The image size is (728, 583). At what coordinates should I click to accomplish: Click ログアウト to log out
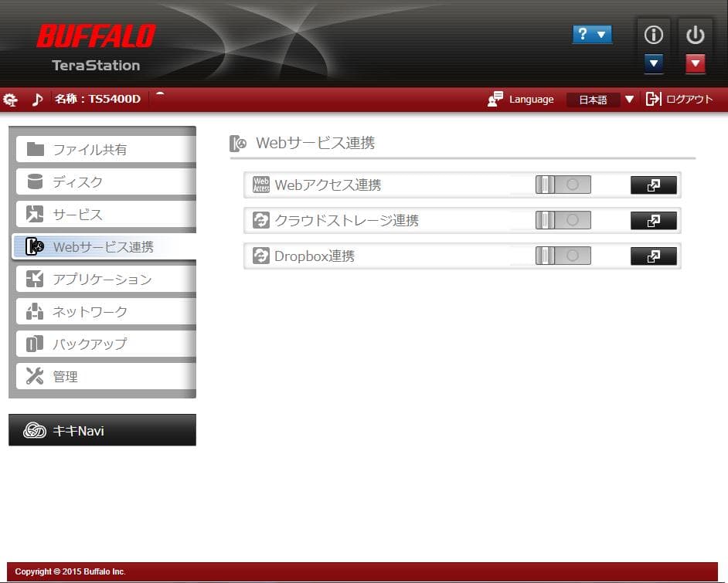point(687,99)
